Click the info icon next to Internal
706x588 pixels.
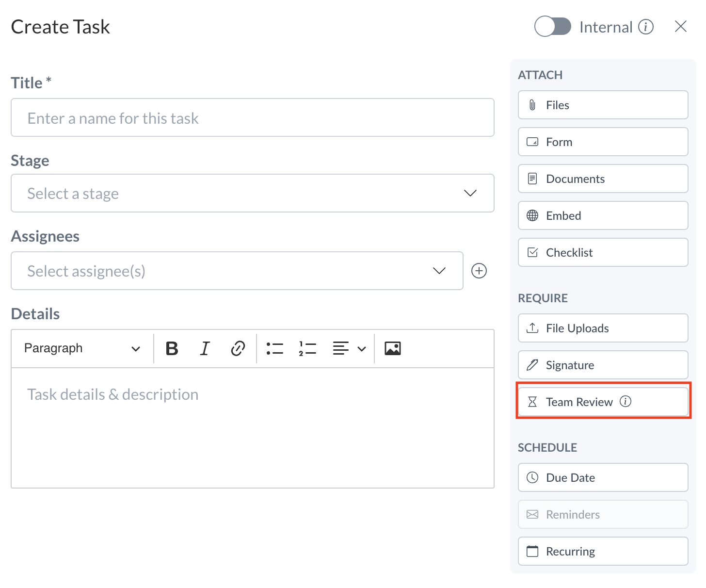click(x=645, y=27)
